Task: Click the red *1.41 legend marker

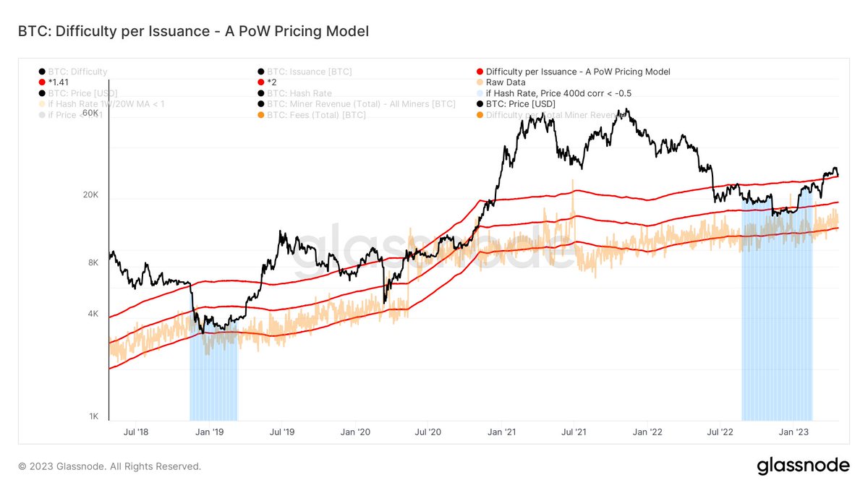Action: (x=41, y=82)
